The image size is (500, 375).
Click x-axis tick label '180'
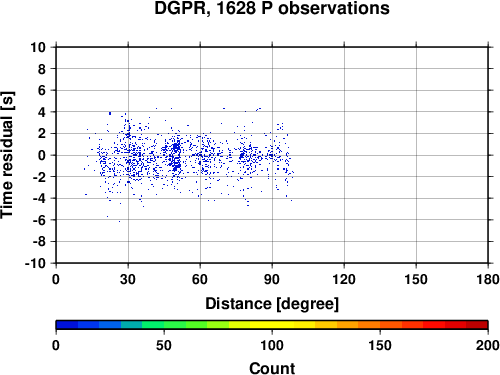[488, 279]
